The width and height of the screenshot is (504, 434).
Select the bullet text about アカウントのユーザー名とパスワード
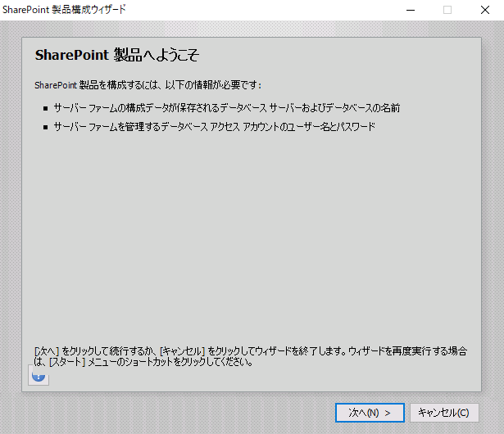pos(215,127)
